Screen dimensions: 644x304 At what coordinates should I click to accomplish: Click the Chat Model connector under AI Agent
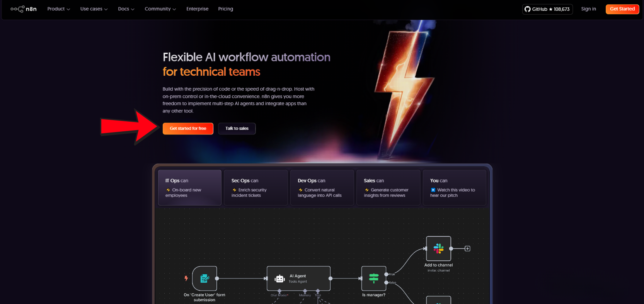click(279, 291)
